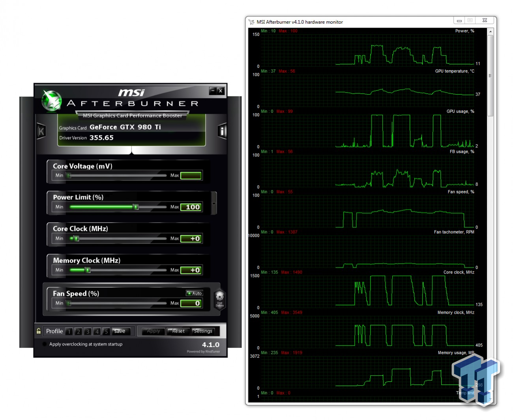Toggle the profile lock icon
The image size is (513, 420).
pyautogui.click(x=39, y=331)
